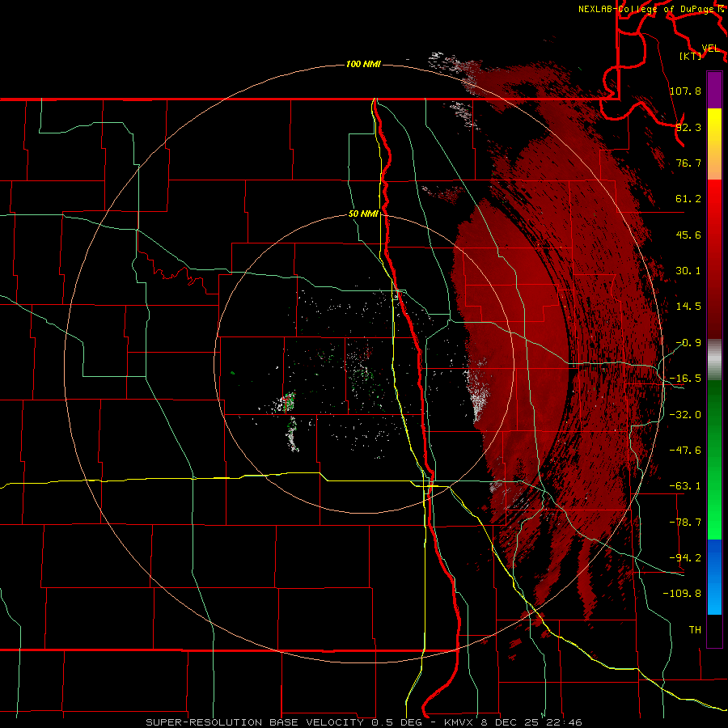
Task: Click the 45.6 velocity legend value
Action: point(688,235)
